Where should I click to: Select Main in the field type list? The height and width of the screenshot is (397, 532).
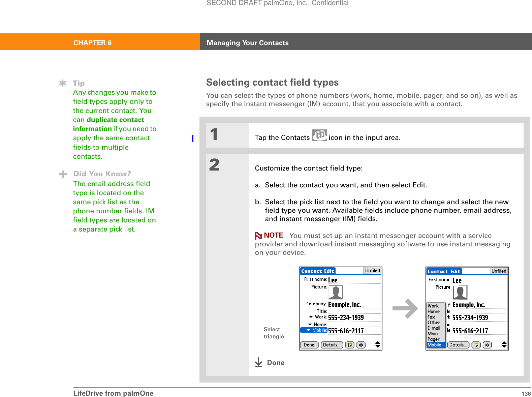(x=436, y=334)
